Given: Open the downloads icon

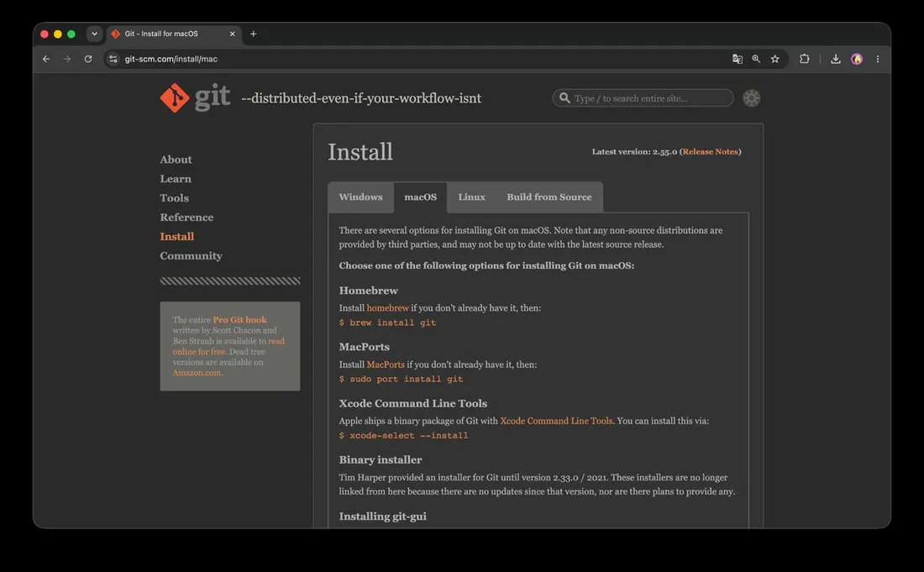Looking at the screenshot, I should coord(836,59).
